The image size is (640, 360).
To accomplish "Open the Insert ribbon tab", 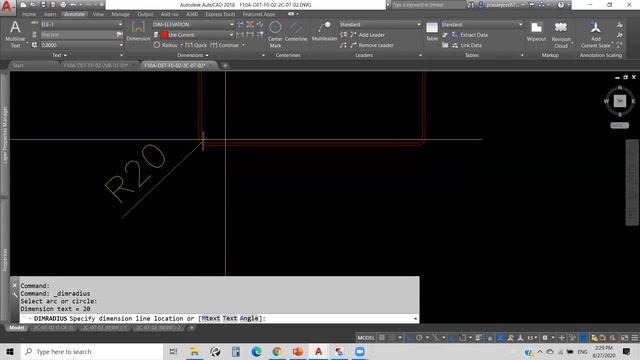I will pos(50,14).
